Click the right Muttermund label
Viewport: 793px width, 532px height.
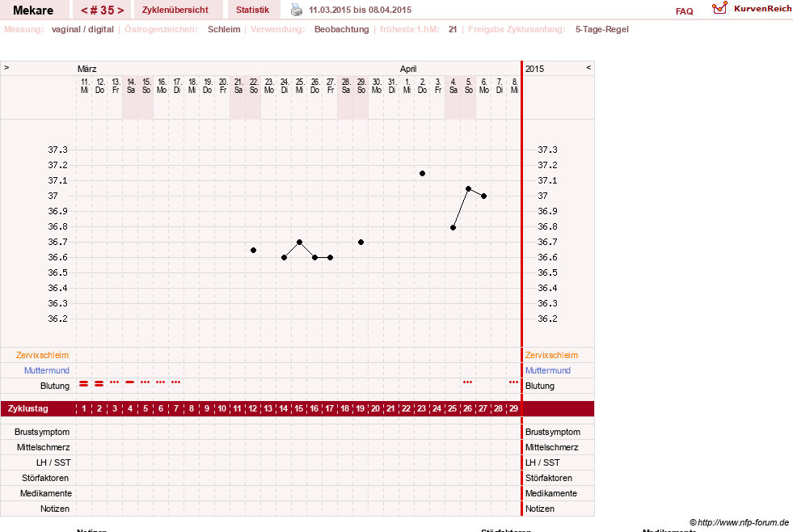(548, 370)
